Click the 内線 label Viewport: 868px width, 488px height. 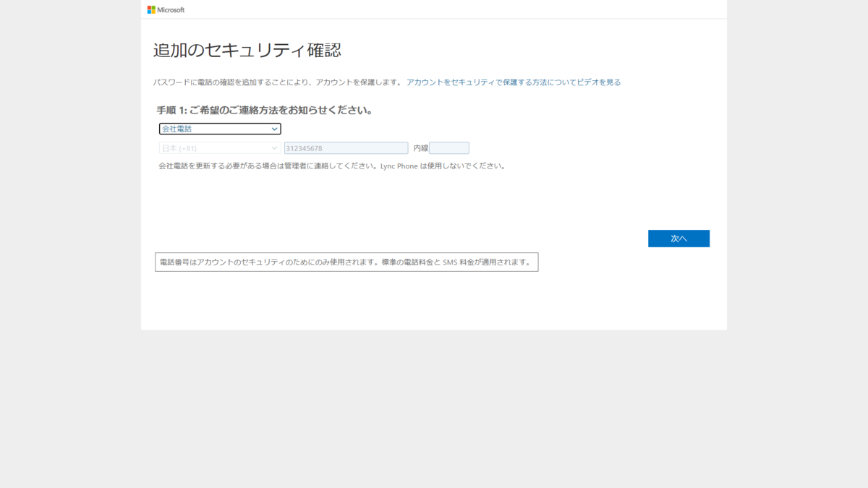420,148
